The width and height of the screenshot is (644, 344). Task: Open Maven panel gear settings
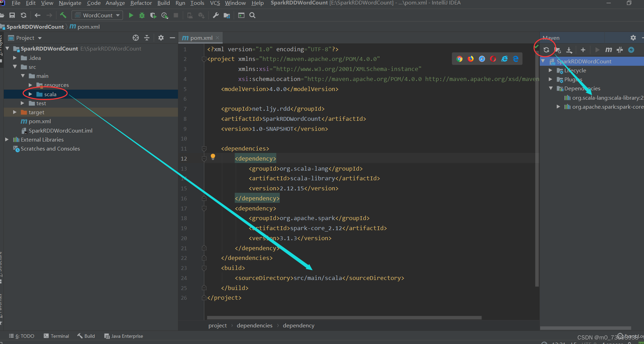(x=633, y=38)
